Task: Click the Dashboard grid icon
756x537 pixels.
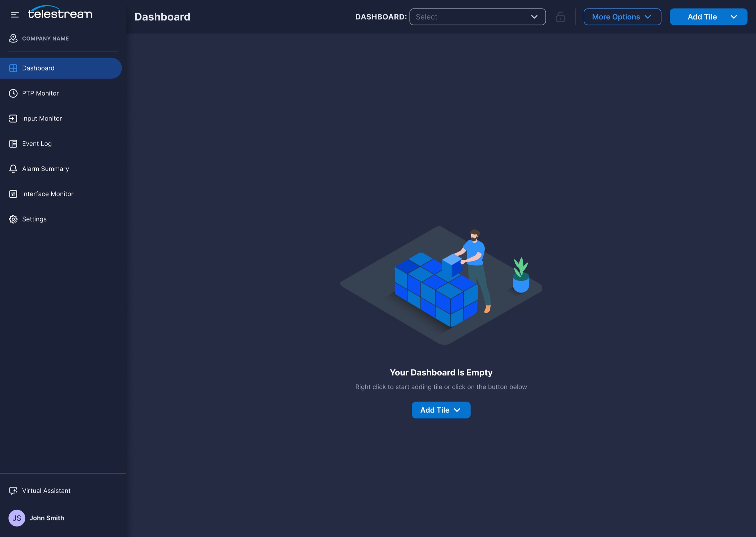Action: (x=13, y=68)
